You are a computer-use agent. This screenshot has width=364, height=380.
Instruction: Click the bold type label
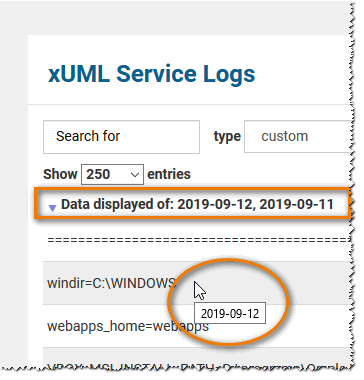pyautogui.click(x=227, y=137)
